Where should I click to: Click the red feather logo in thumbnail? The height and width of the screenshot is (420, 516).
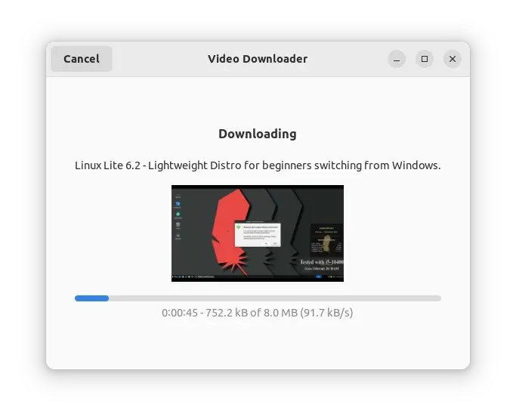[230, 230]
